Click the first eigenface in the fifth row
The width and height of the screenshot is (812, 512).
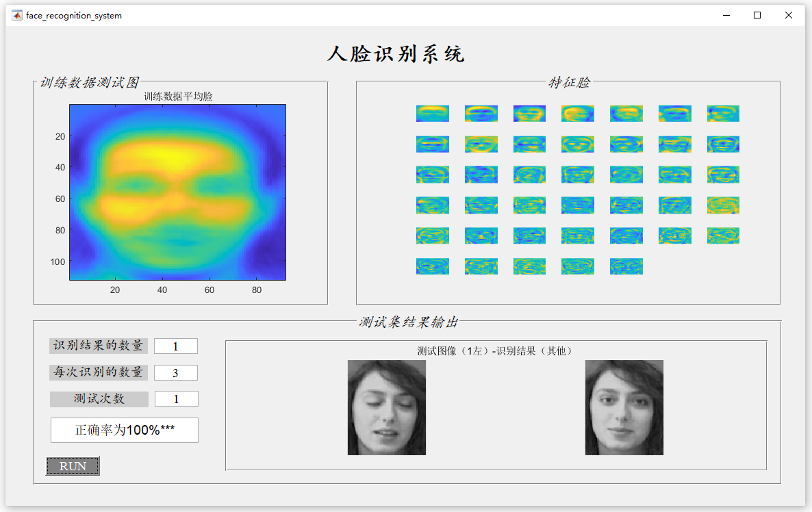click(x=433, y=235)
